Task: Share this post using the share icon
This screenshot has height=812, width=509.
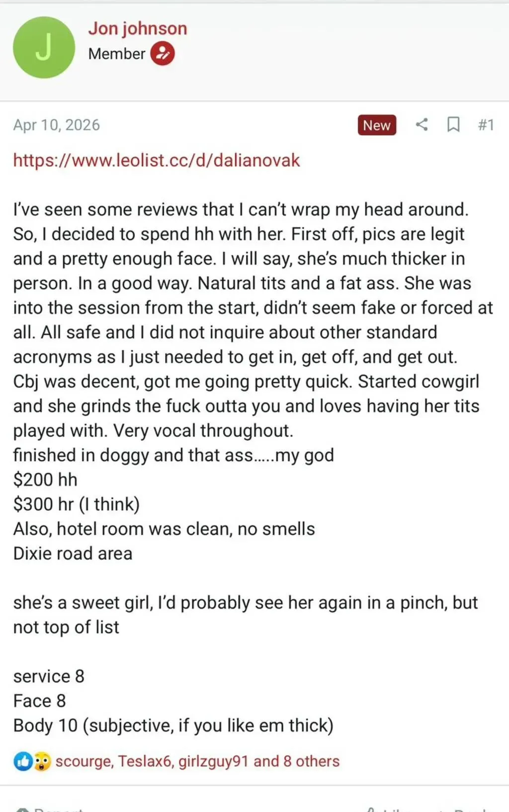Action: pos(422,124)
